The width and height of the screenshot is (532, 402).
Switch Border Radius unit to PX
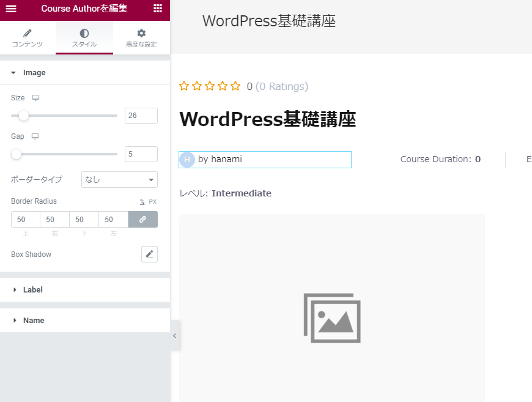[x=153, y=202]
